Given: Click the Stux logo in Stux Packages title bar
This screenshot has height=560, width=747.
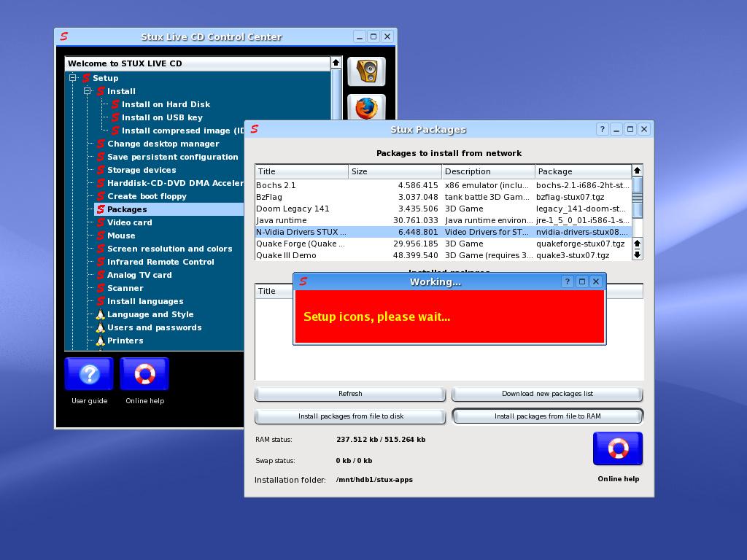Looking at the screenshot, I should [255, 129].
